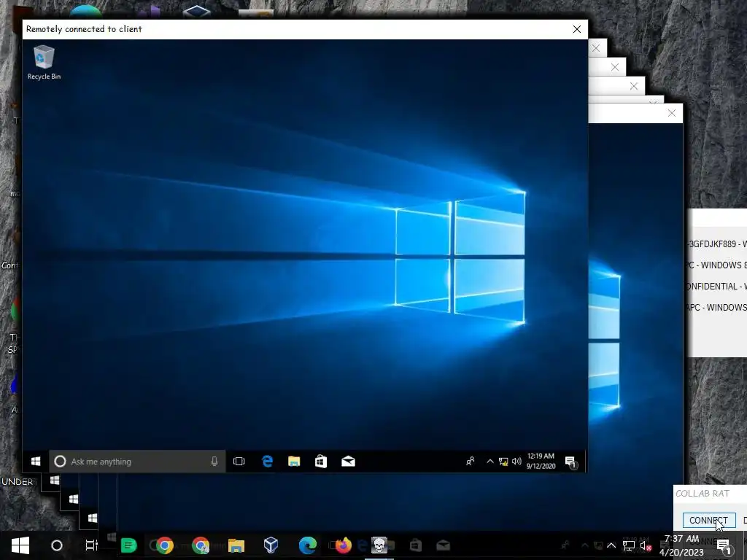Click the remote network status tray icon
This screenshot has height=560, width=747.
pos(503,462)
